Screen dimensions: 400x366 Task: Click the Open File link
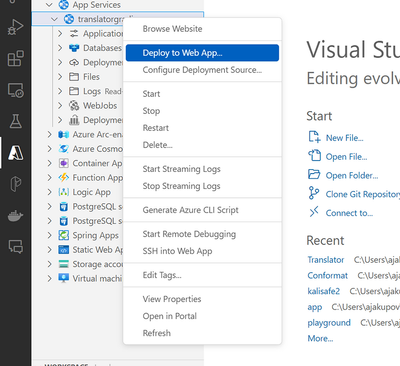tap(346, 157)
